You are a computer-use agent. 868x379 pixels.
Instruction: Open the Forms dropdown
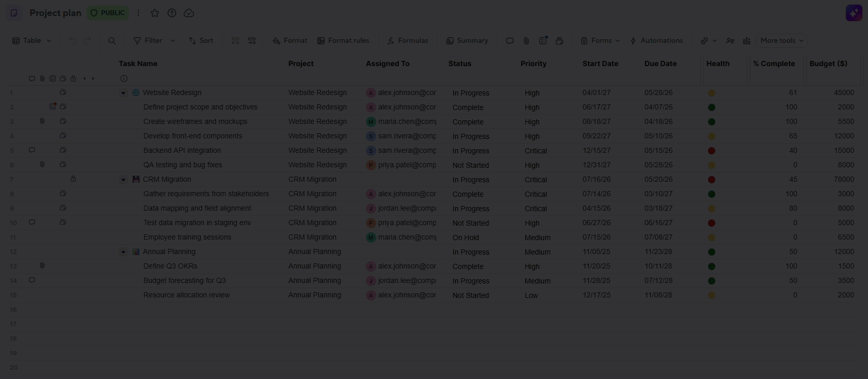point(600,40)
